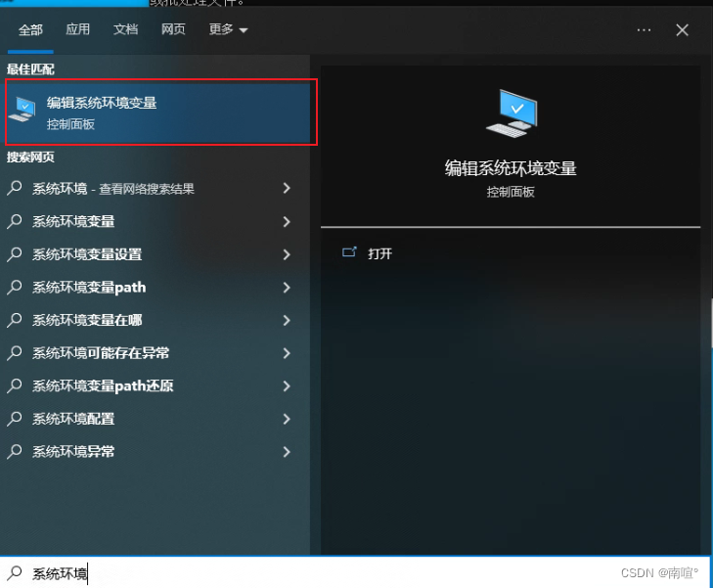Click search icon beside 系统环境可能存在异常
Image resolution: width=713 pixels, height=588 pixels.
tap(14, 353)
